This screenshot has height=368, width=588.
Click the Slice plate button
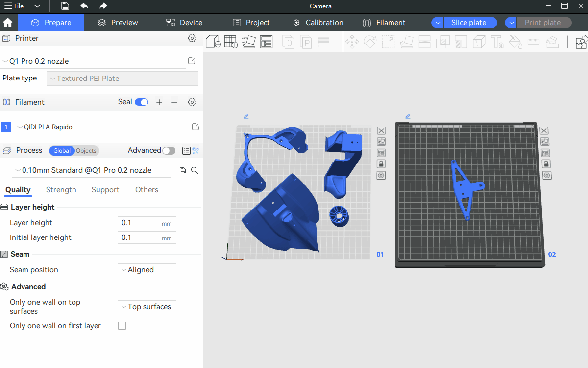(x=469, y=23)
